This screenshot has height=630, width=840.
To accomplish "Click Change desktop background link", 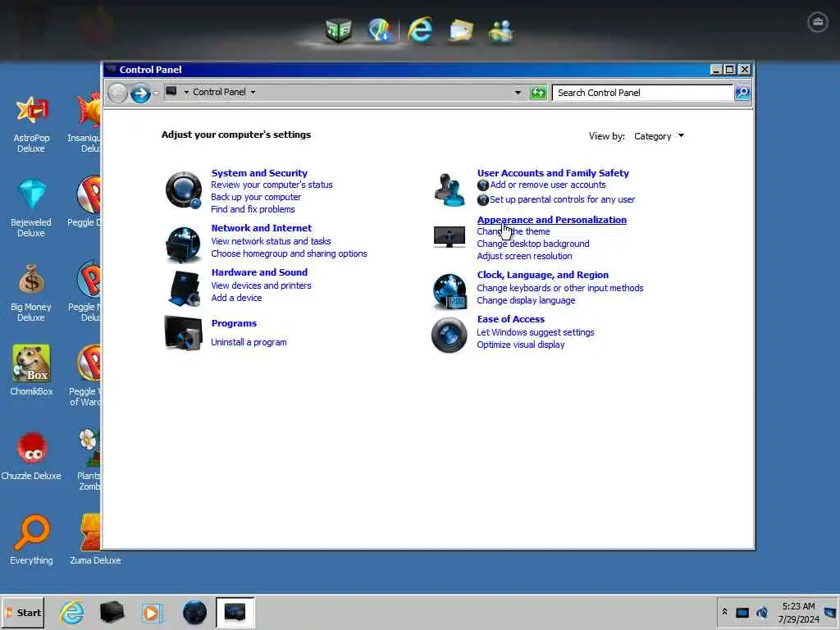I will coord(533,244).
